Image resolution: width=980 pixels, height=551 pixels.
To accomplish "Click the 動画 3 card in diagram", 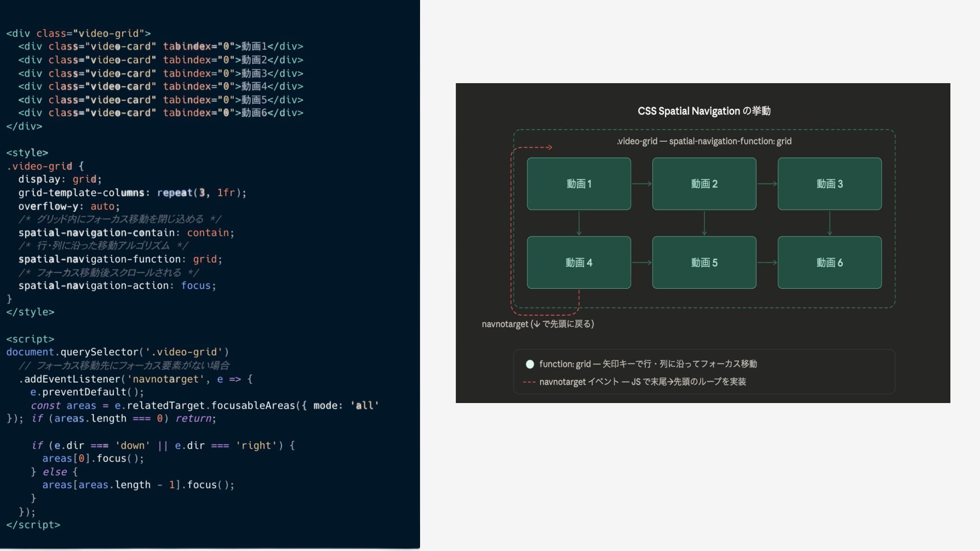I will click(x=829, y=184).
